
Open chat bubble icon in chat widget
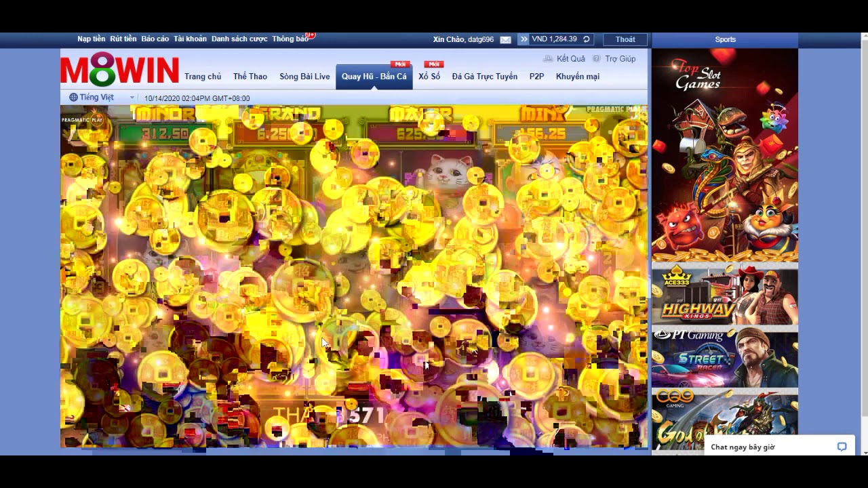[x=842, y=447]
